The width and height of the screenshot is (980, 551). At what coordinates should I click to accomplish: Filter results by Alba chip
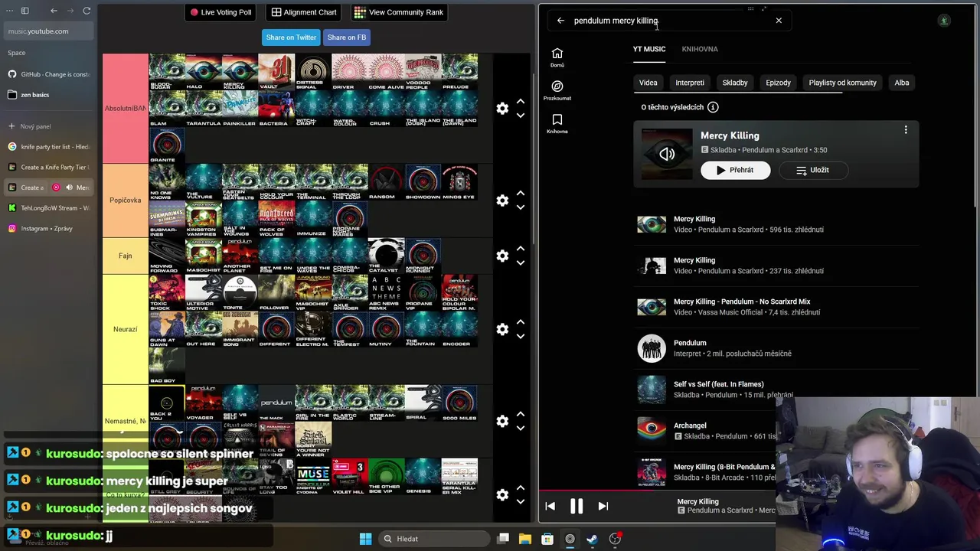[902, 83]
